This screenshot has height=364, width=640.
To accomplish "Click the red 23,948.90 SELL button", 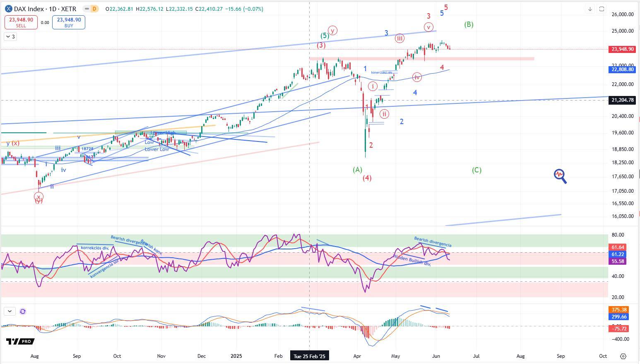I will [x=21, y=22].
